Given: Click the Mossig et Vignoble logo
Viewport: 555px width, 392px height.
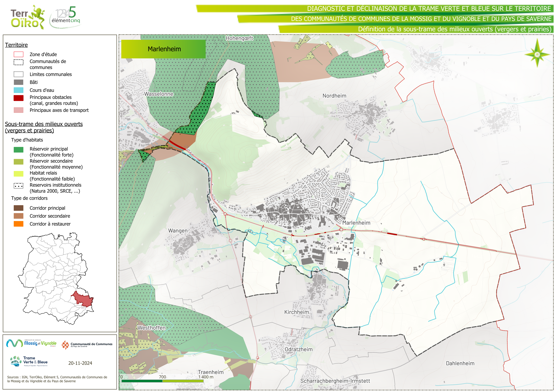Looking at the screenshot, I should [x=31, y=343].
